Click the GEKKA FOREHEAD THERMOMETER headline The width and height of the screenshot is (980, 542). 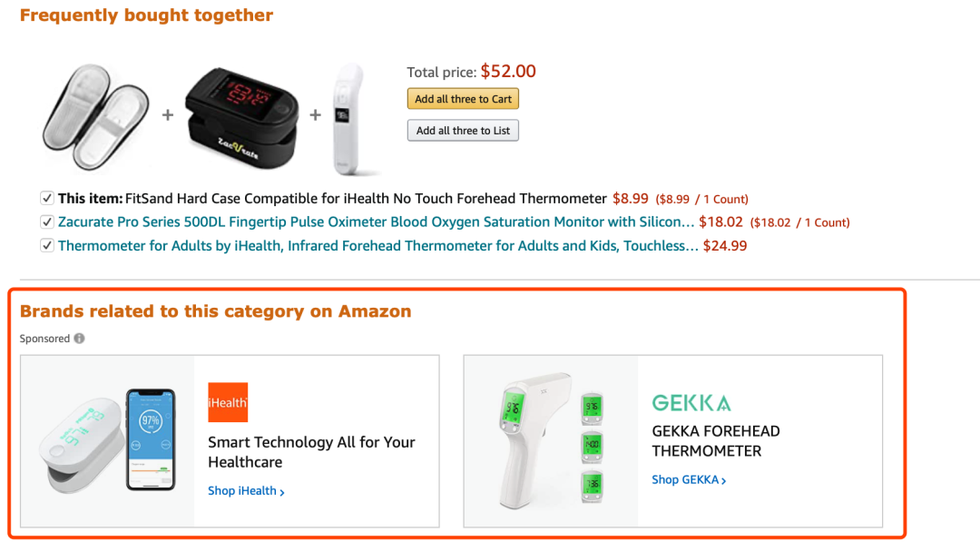[716, 440]
